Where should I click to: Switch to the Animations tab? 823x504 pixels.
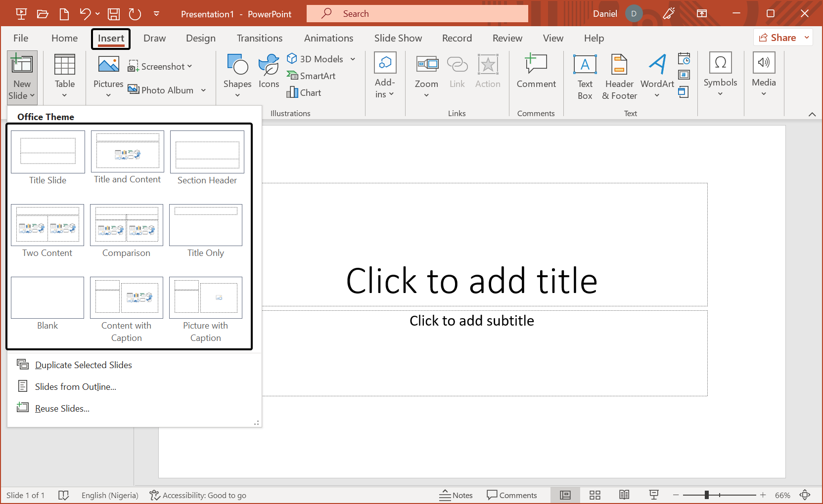pos(328,38)
